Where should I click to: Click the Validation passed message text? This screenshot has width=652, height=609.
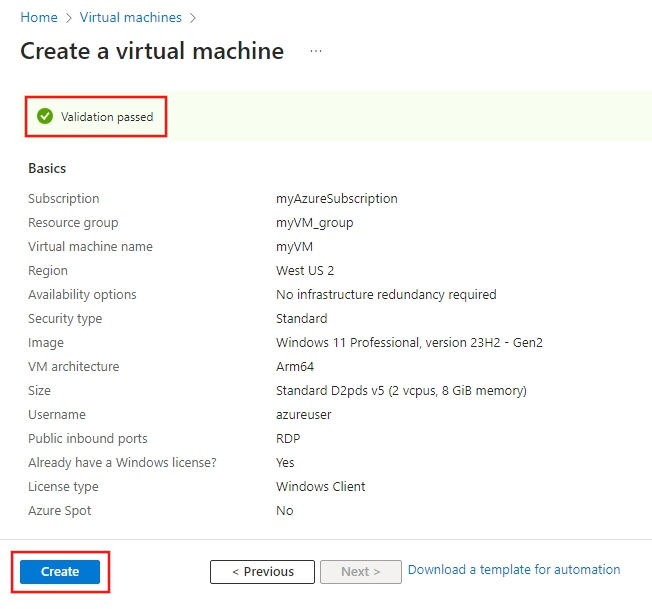[x=107, y=117]
